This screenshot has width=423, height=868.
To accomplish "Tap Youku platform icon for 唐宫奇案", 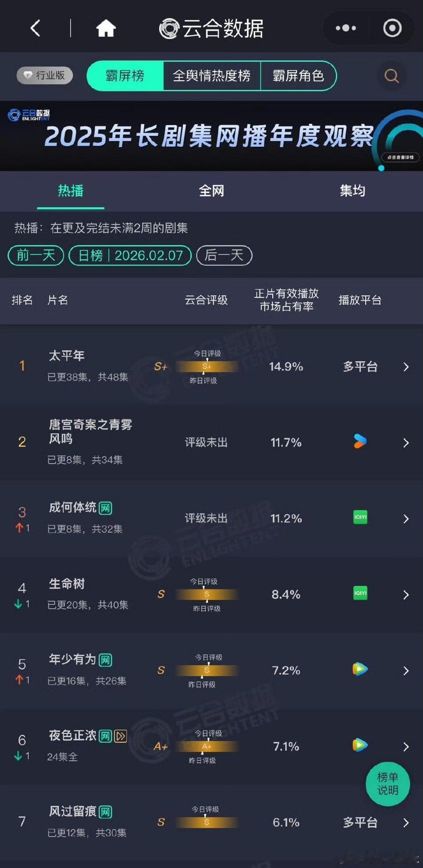I will (360, 441).
